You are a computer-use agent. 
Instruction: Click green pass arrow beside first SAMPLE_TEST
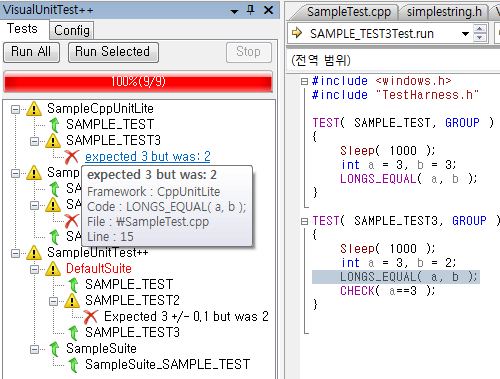pos(54,125)
